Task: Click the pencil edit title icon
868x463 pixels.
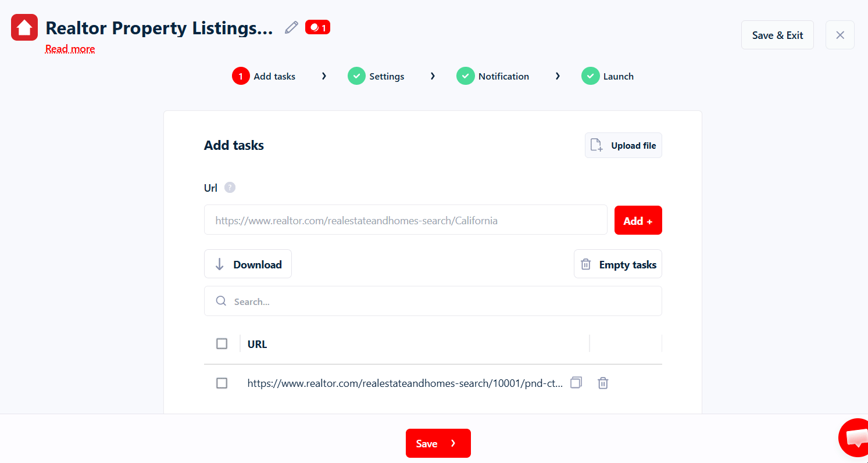Action: click(x=291, y=27)
